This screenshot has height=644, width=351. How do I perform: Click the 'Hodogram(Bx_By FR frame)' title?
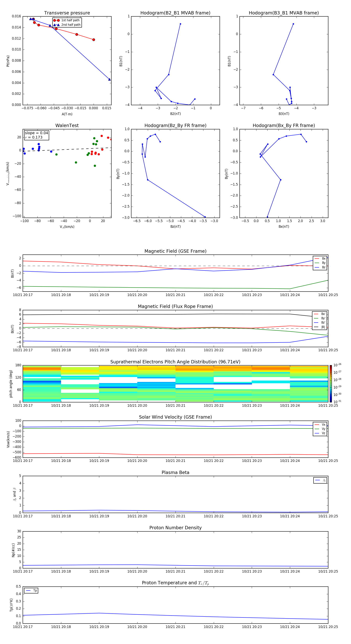(x=284, y=125)
